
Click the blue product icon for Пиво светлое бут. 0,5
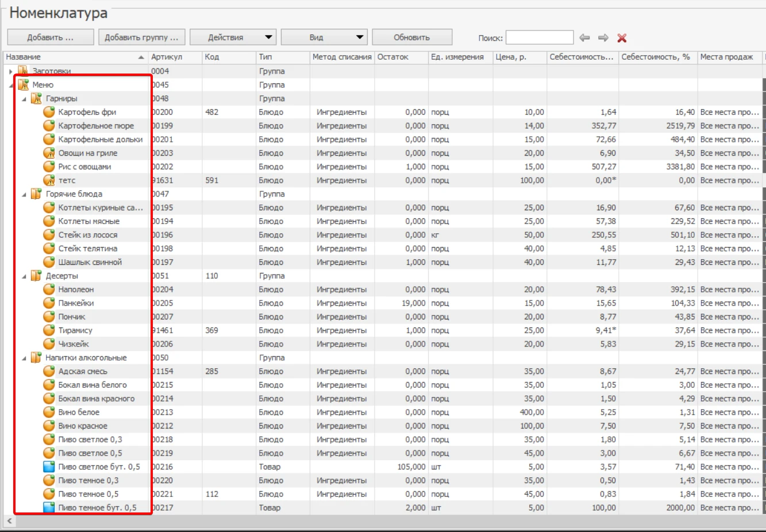[x=49, y=467]
